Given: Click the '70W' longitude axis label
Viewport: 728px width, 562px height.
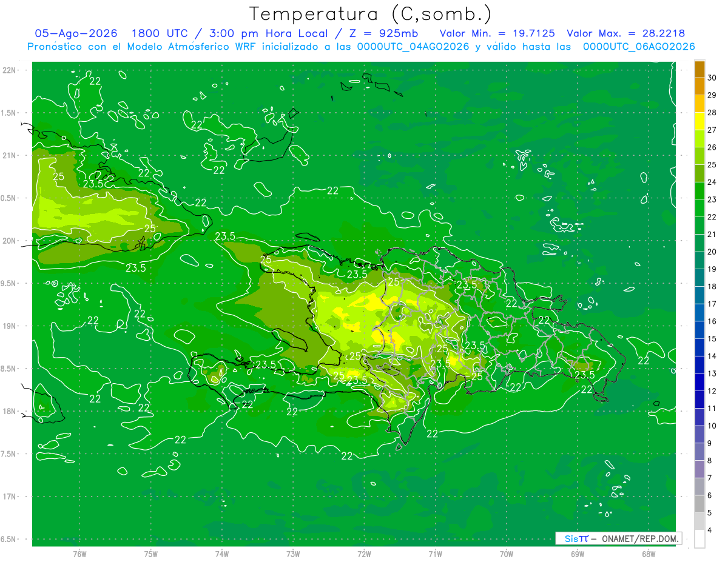Looking at the screenshot, I should point(507,554).
